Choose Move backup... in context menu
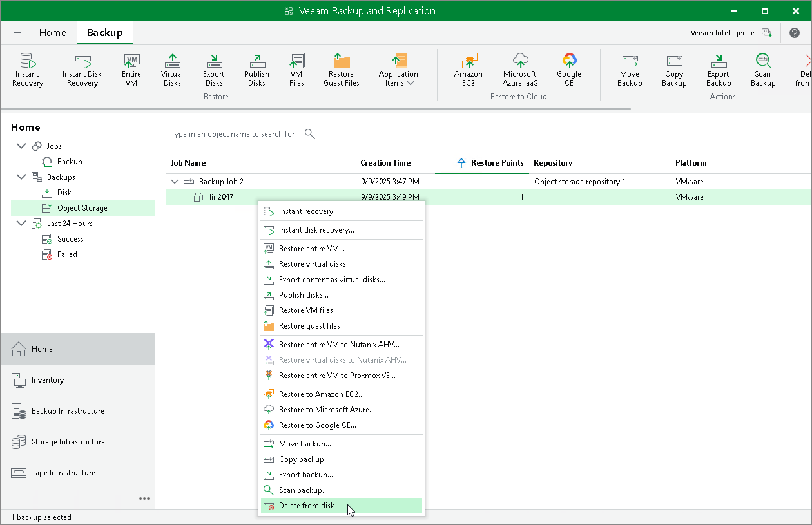 pos(342,444)
